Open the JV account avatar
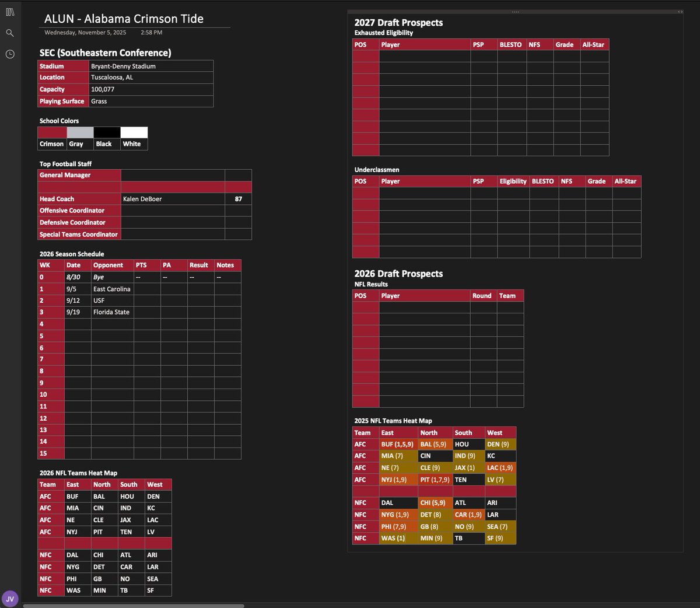Viewport: 700px width, 608px height. point(10,599)
